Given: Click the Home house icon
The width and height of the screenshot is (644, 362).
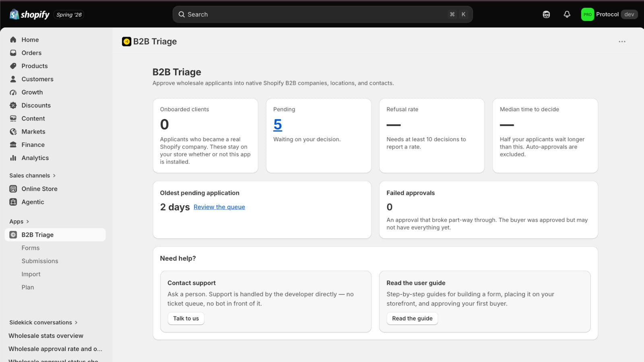Looking at the screenshot, I should [13, 40].
